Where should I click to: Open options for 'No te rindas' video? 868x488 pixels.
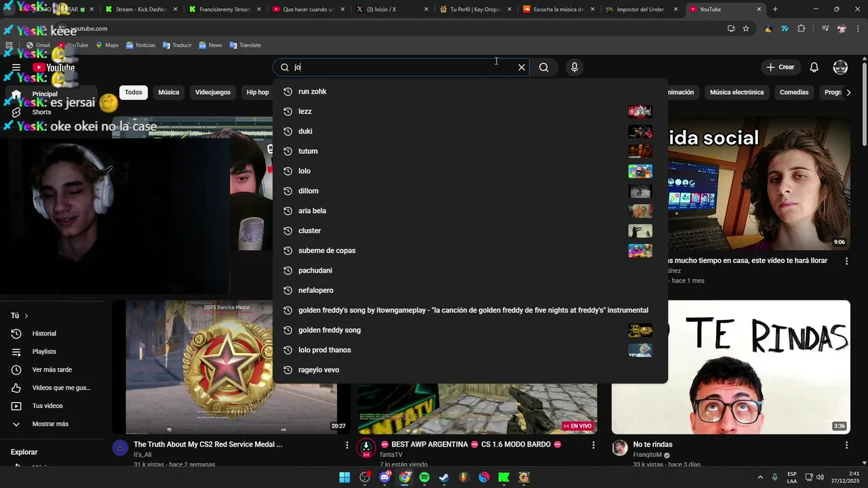click(x=846, y=445)
